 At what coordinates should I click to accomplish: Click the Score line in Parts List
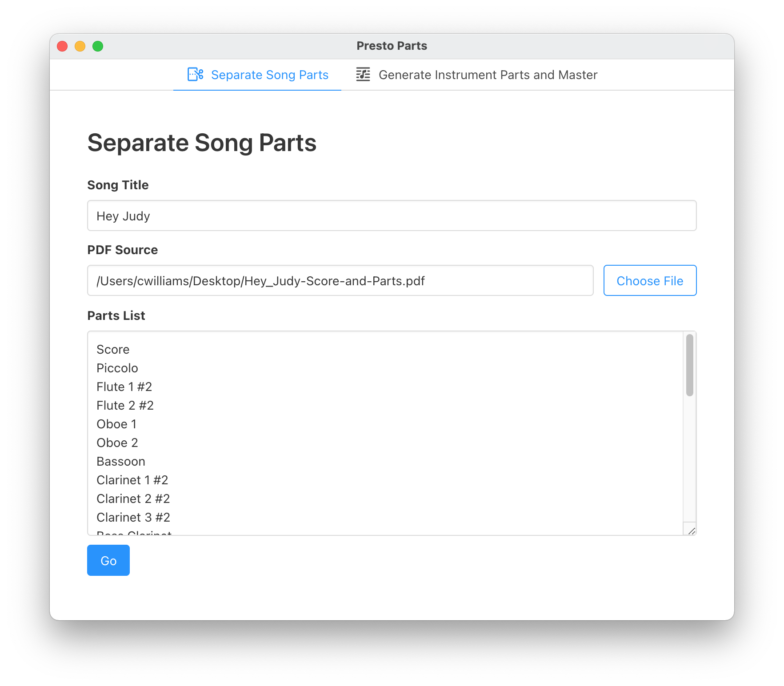pyautogui.click(x=113, y=350)
